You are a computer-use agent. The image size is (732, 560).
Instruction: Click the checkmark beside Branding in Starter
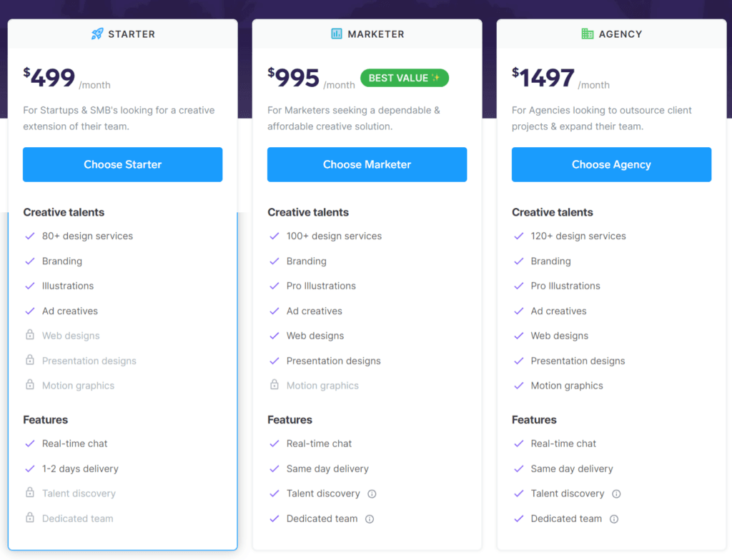pos(30,261)
